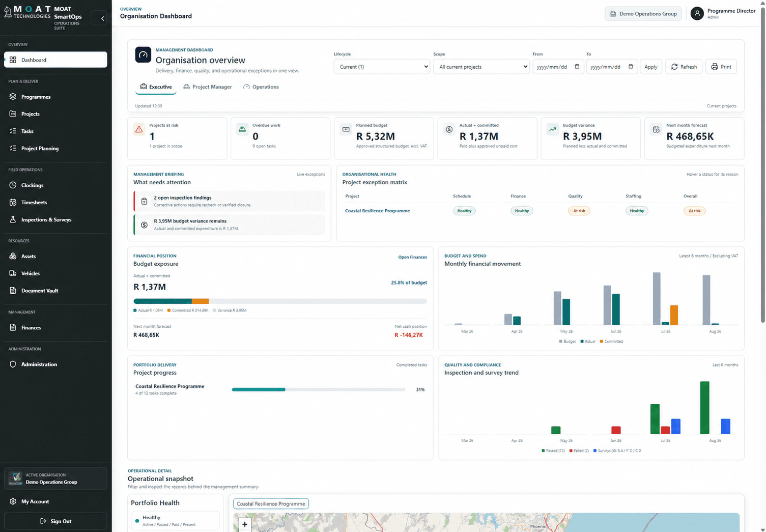This screenshot has height=532, width=766.
Task: Switch to the Project Manager tab
Action: (208, 87)
